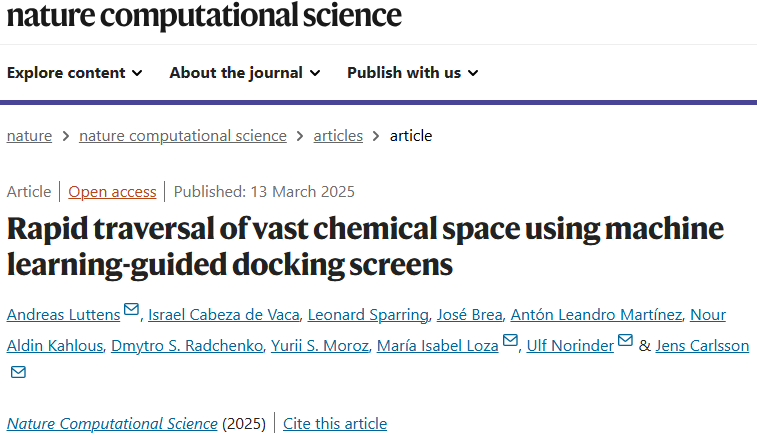Image resolution: width=757 pixels, height=436 pixels.
Task: Go to nature breadcrumb link
Action: point(29,135)
